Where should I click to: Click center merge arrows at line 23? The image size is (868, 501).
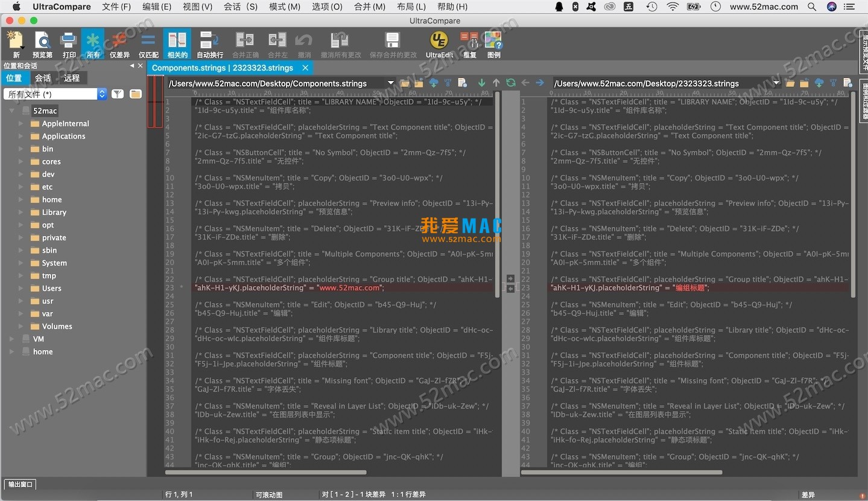[x=510, y=284]
